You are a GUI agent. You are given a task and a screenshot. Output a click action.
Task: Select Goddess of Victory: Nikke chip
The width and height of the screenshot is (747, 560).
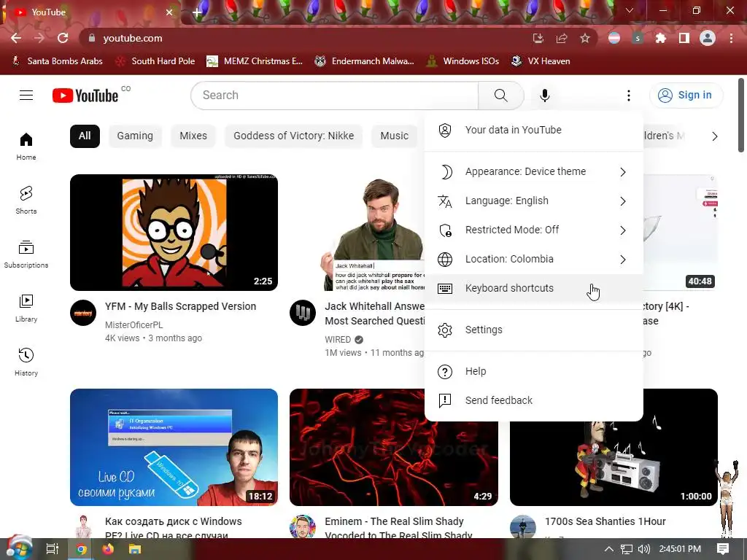click(293, 136)
